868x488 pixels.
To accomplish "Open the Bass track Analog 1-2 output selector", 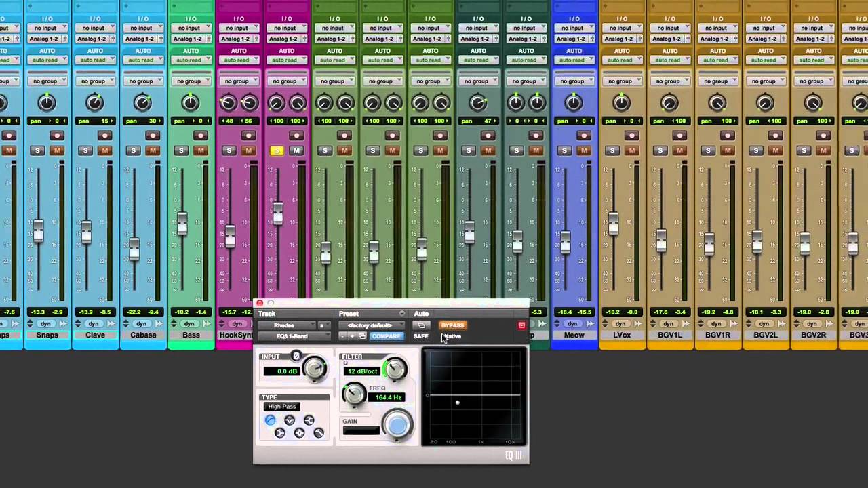I will point(191,39).
